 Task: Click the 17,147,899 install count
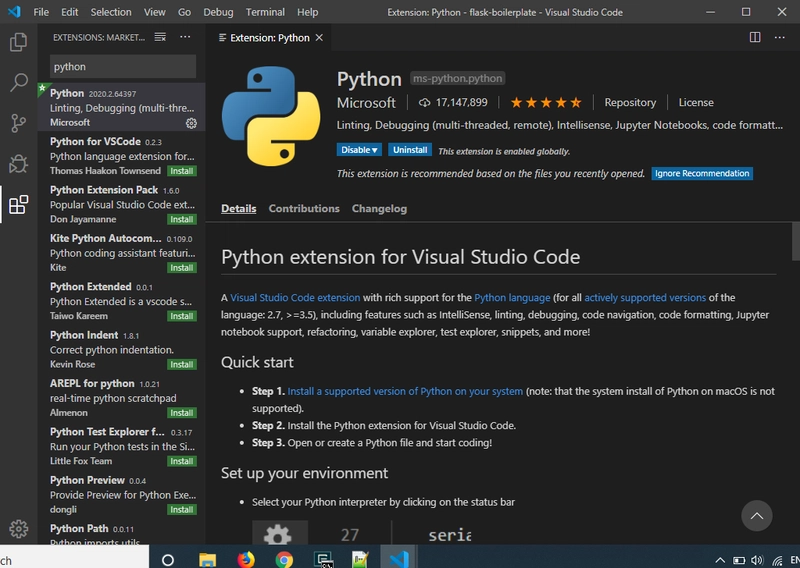coord(453,103)
